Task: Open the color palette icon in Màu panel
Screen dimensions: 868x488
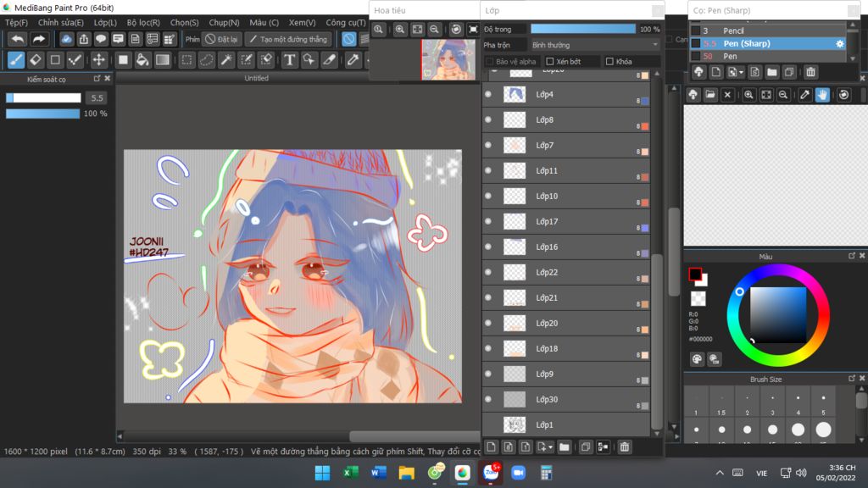Action: pos(697,359)
